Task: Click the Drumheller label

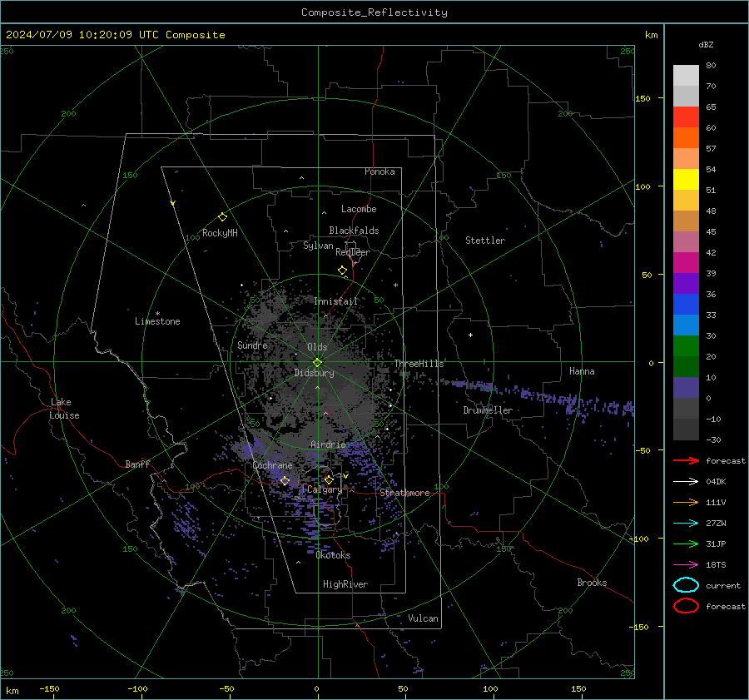Action: 488,410
